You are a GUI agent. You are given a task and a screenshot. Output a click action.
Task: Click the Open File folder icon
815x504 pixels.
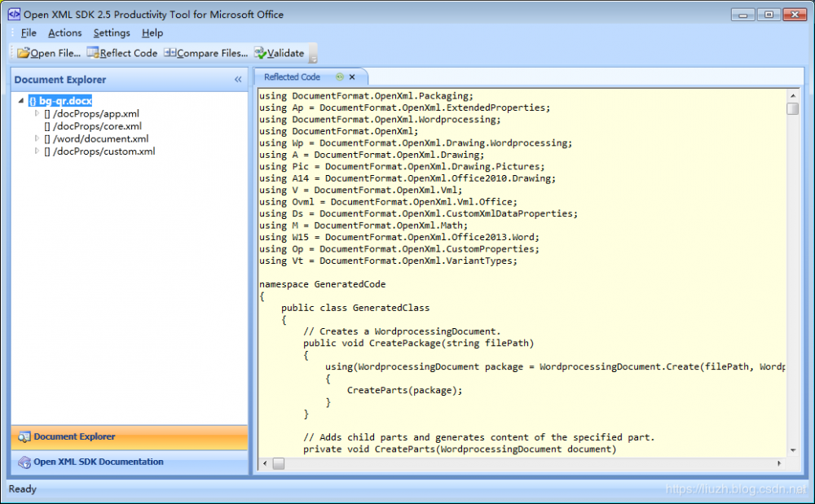24,53
